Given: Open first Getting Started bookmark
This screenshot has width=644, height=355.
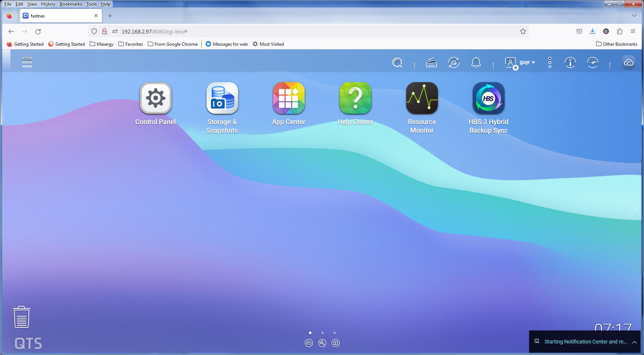Looking at the screenshot, I should [x=25, y=44].
